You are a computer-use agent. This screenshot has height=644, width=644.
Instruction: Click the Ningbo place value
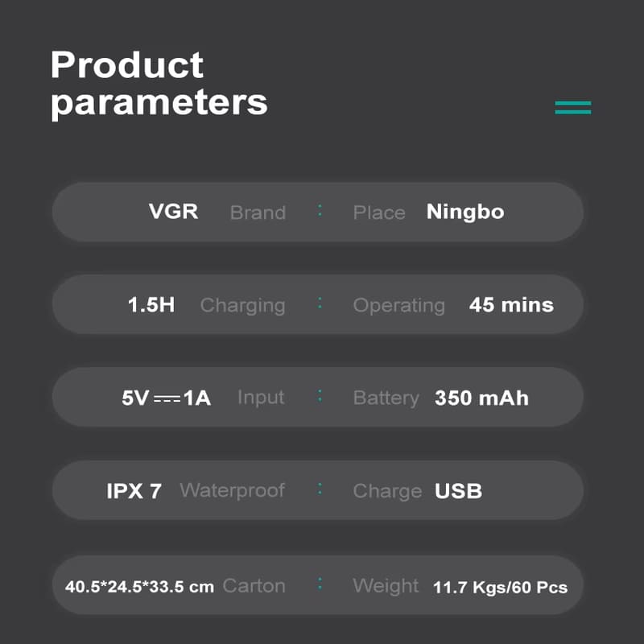click(x=465, y=212)
